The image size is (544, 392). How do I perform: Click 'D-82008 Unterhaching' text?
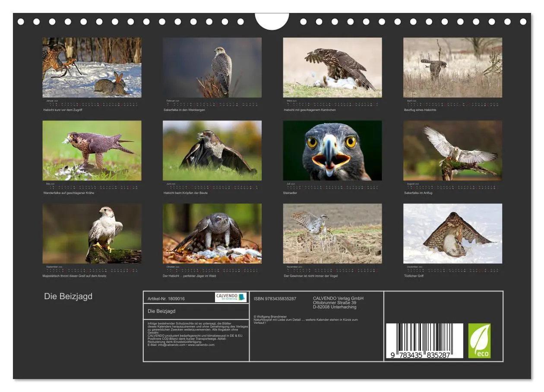335,307
